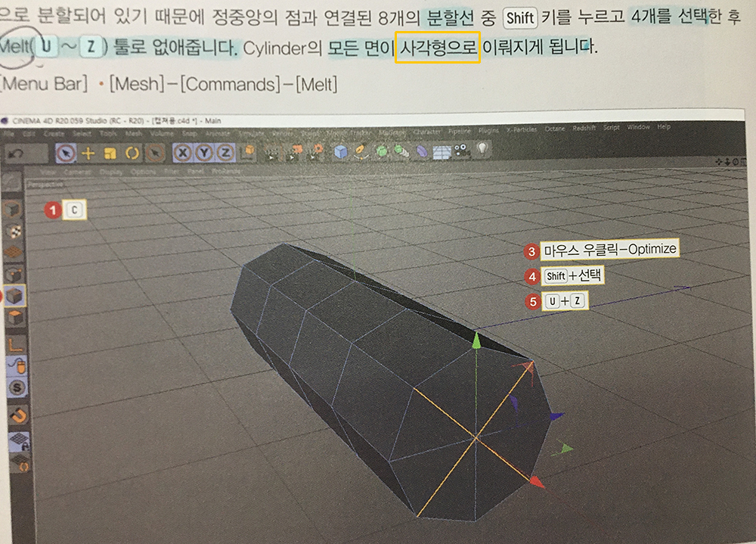Click the Planar Workplane icon
756x544 pixels.
coord(20,462)
